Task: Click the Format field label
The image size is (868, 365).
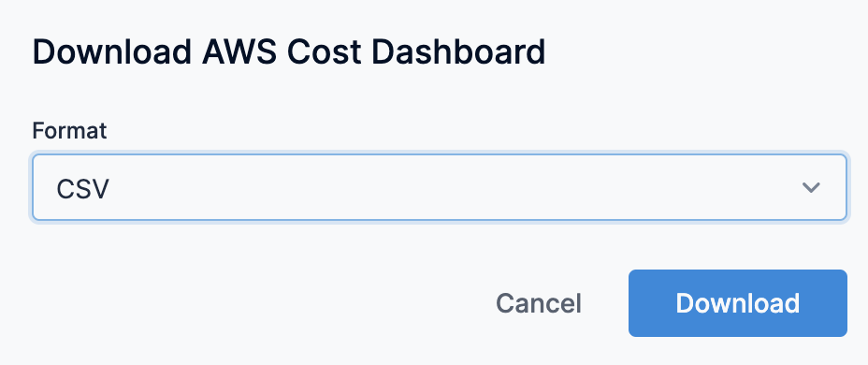Action: coord(69,131)
